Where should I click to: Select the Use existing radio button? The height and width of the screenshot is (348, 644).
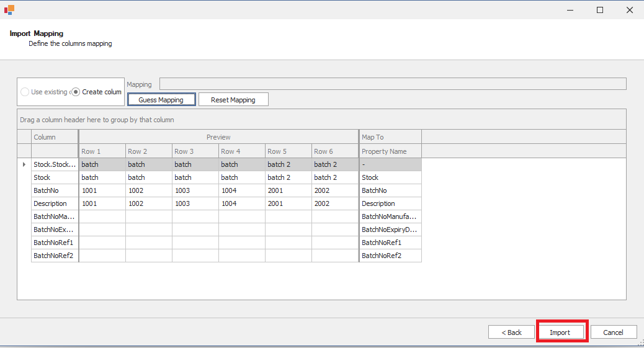tap(25, 92)
